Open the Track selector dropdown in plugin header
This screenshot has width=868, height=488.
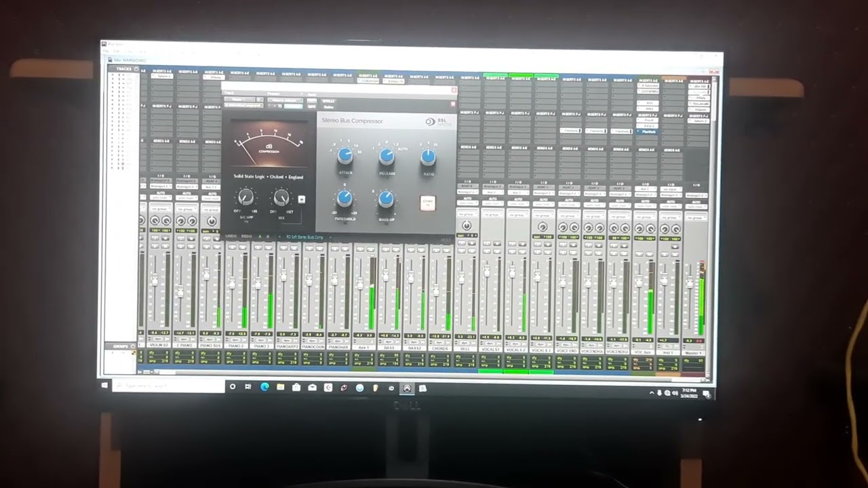[239, 100]
